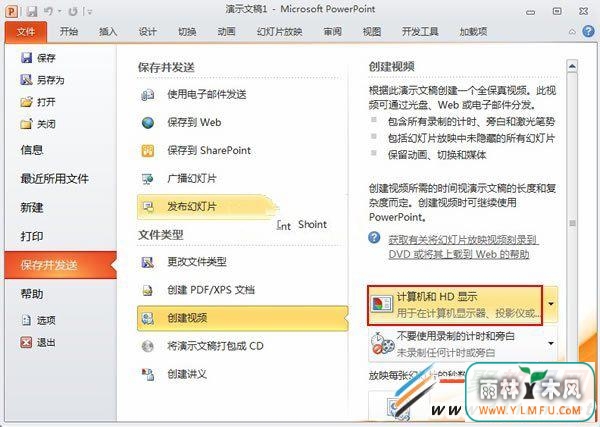Select 打印 (Print) in the backstage menu

32,236
